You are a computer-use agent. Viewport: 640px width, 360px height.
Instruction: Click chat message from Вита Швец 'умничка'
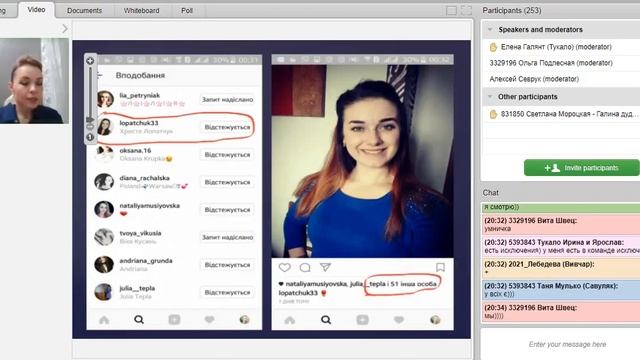pos(561,224)
